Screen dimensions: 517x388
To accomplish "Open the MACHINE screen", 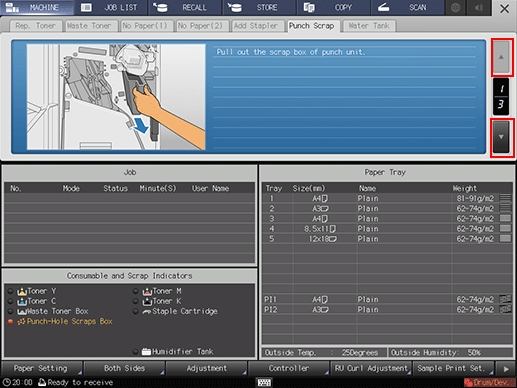I will [37, 8].
